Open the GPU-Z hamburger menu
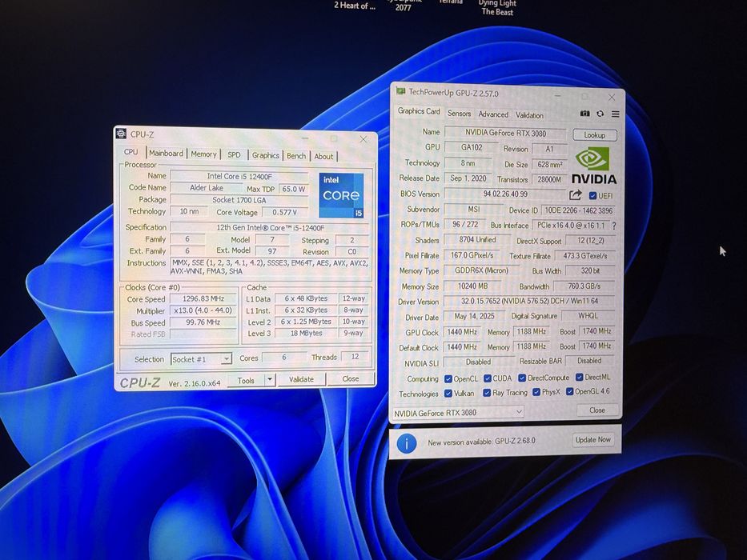This screenshot has width=747, height=560. [x=616, y=114]
